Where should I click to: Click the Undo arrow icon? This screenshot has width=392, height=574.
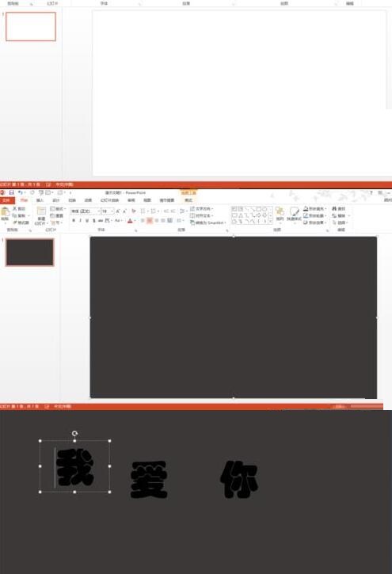coord(20,192)
